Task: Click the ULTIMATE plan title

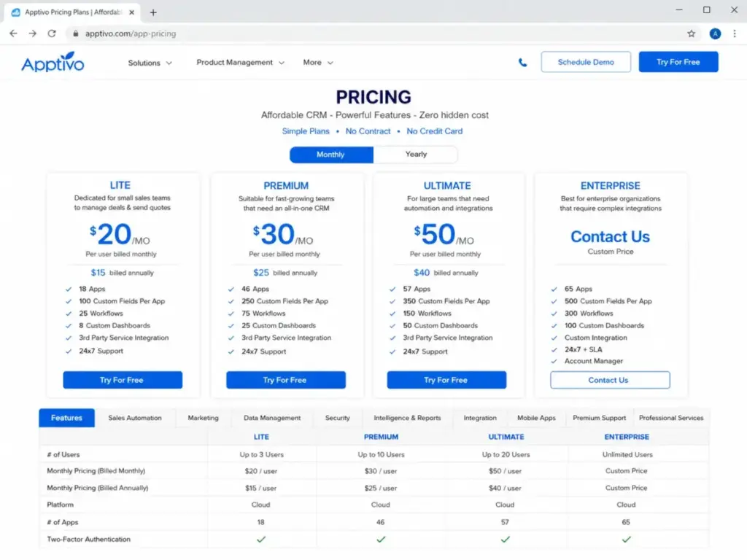Action: (447, 186)
